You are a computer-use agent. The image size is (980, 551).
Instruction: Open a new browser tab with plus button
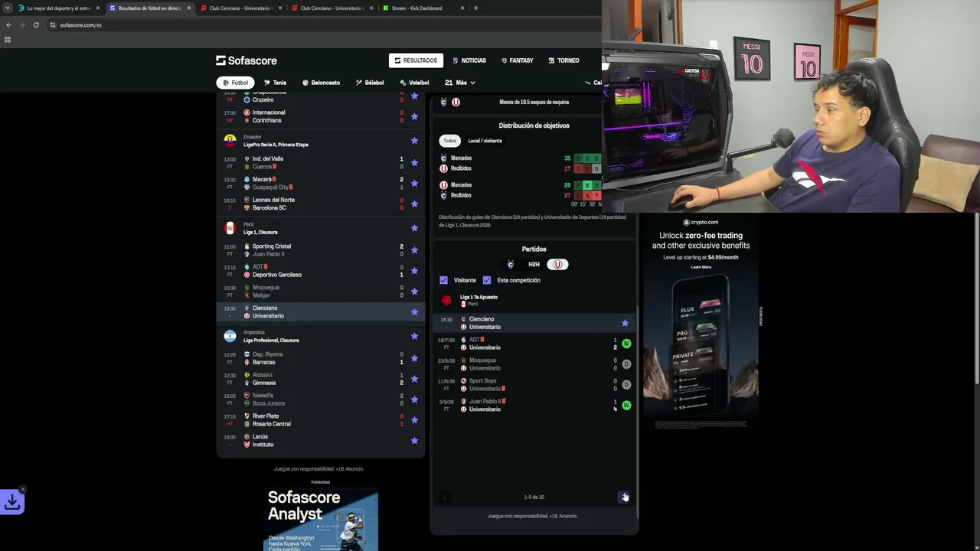(476, 8)
